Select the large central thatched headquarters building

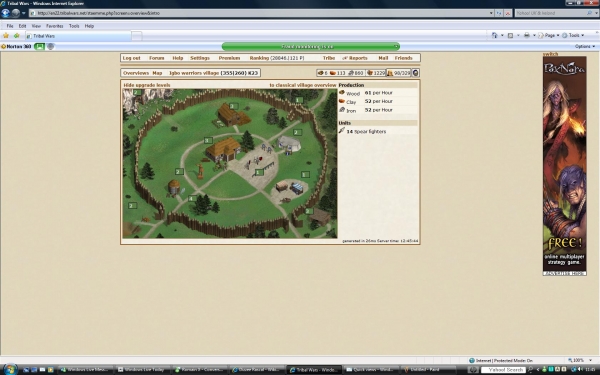[x=223, y=149]
